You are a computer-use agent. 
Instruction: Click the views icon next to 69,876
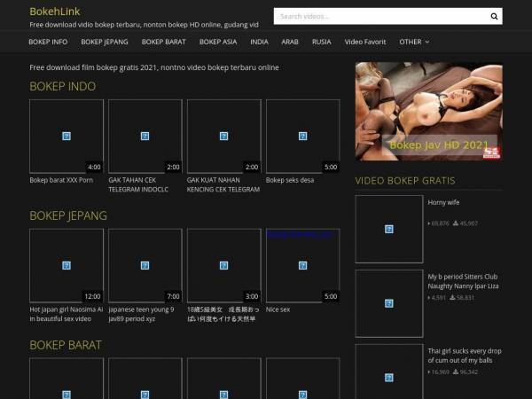tap(429, 223)
